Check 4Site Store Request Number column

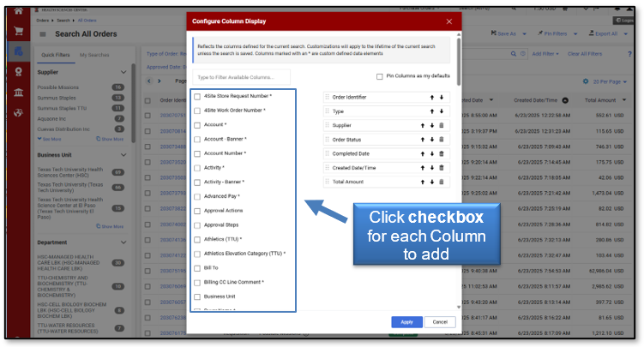point(197,96)
